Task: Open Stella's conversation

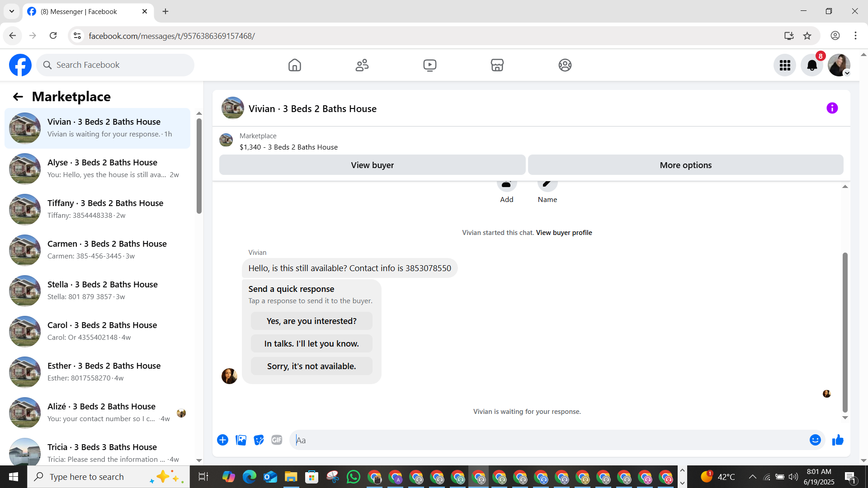Action: click(x=97, y=291)
